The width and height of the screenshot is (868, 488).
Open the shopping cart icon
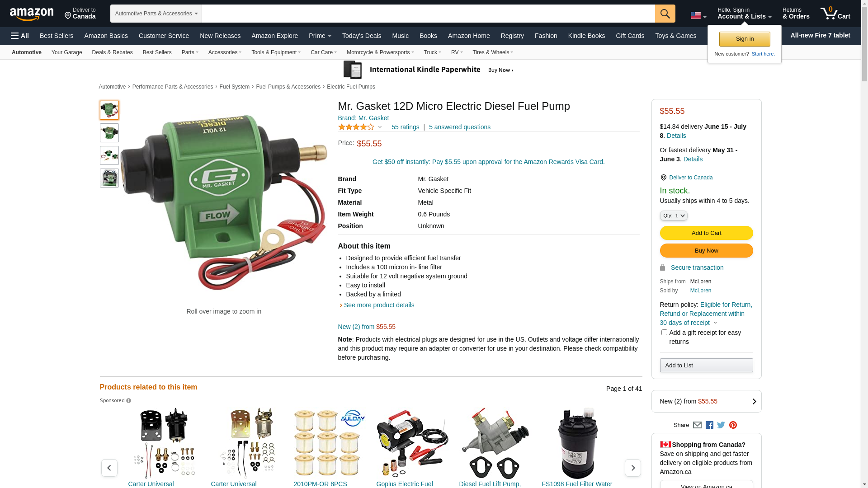tap(835, 14)
